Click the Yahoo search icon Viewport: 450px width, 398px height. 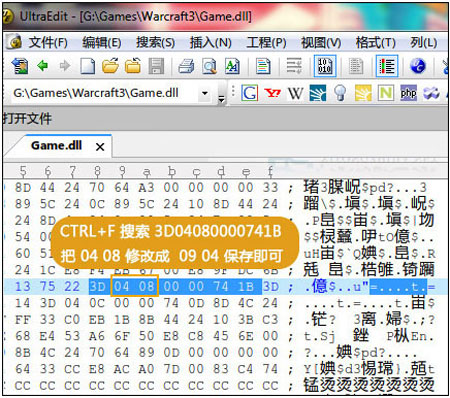(x=272, y=93)
